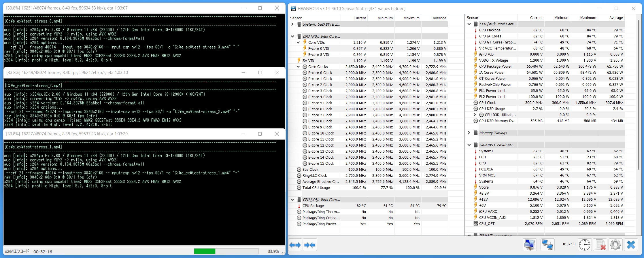Select the Package/Ring Power... row

point(368,224)
